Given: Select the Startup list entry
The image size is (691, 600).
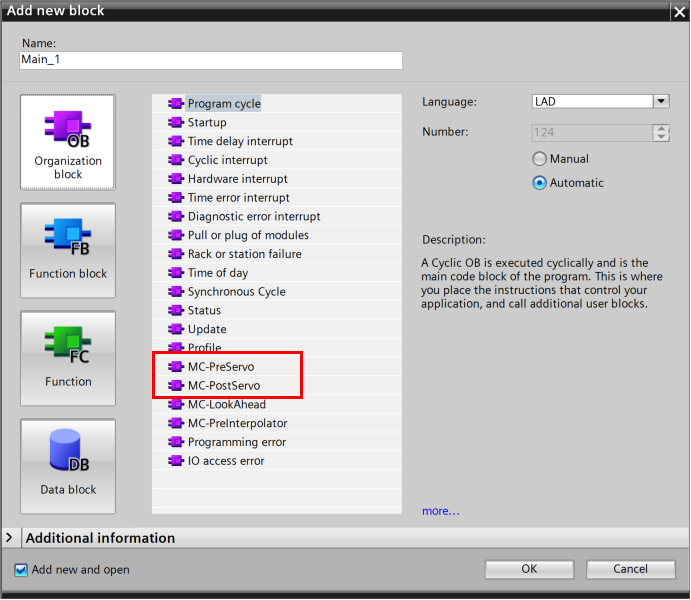Looking at the screenshot, I should [x=277, y=122].
